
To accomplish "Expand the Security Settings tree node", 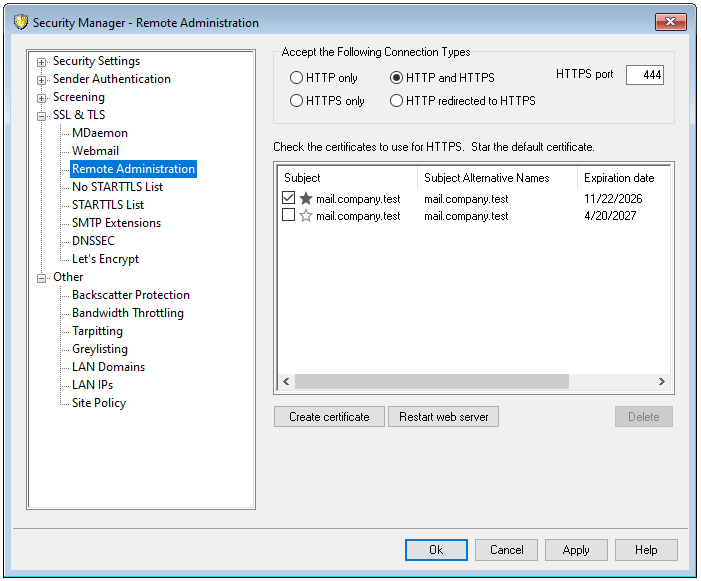I will (x=42, y=62).
